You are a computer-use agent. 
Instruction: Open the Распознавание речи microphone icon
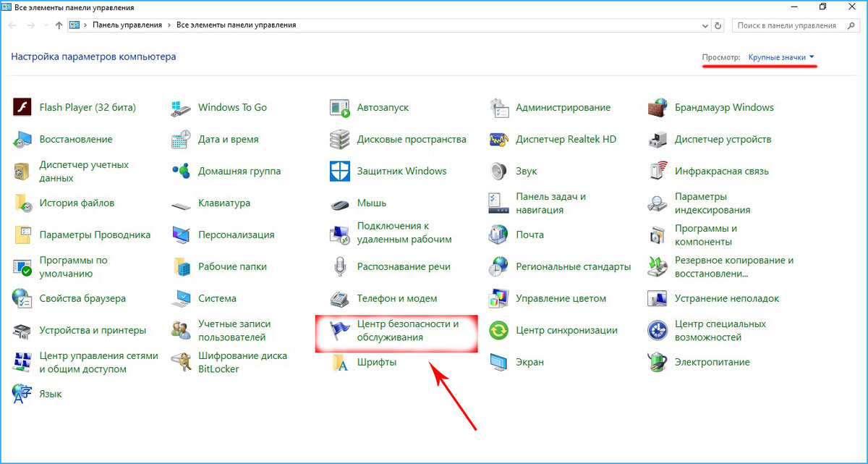[340, 266]
